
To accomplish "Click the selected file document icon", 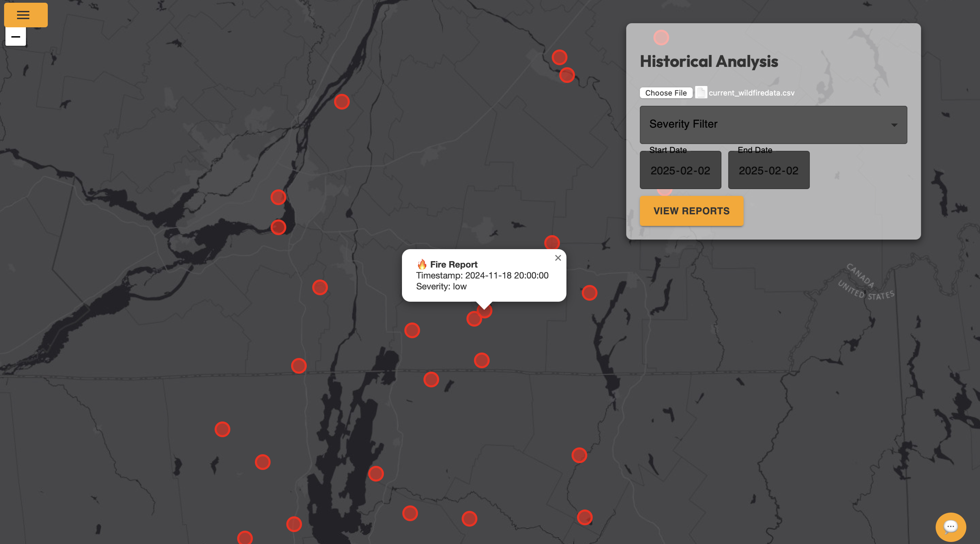I will (701, 92).
